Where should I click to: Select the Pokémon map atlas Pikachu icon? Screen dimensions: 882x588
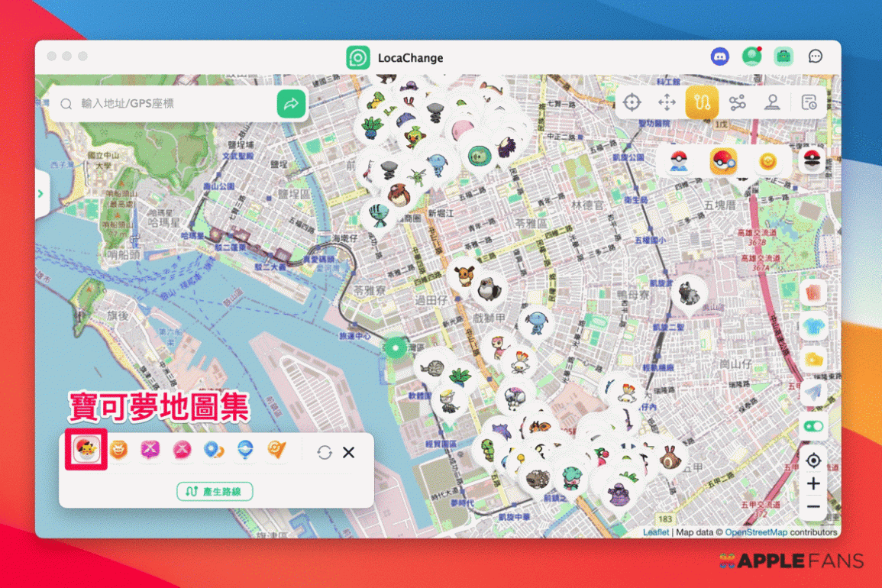(x=85, y=451)
